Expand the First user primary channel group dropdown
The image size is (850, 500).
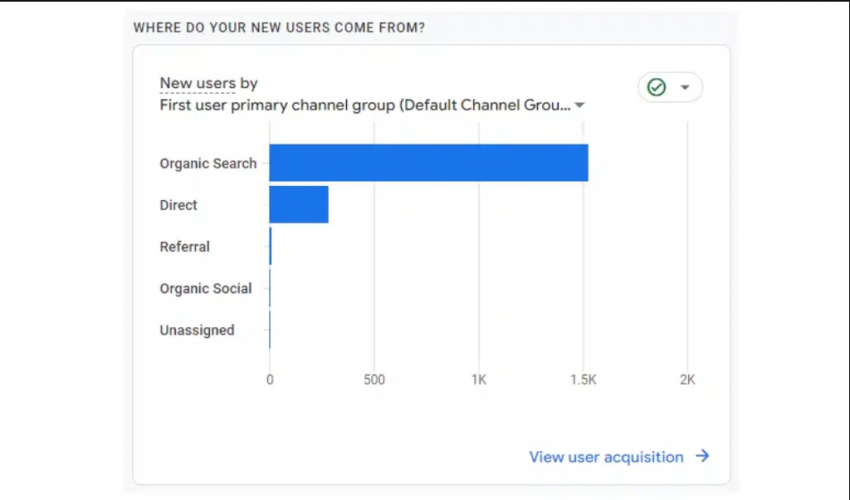pyautogui.click(x=580, y=105)
